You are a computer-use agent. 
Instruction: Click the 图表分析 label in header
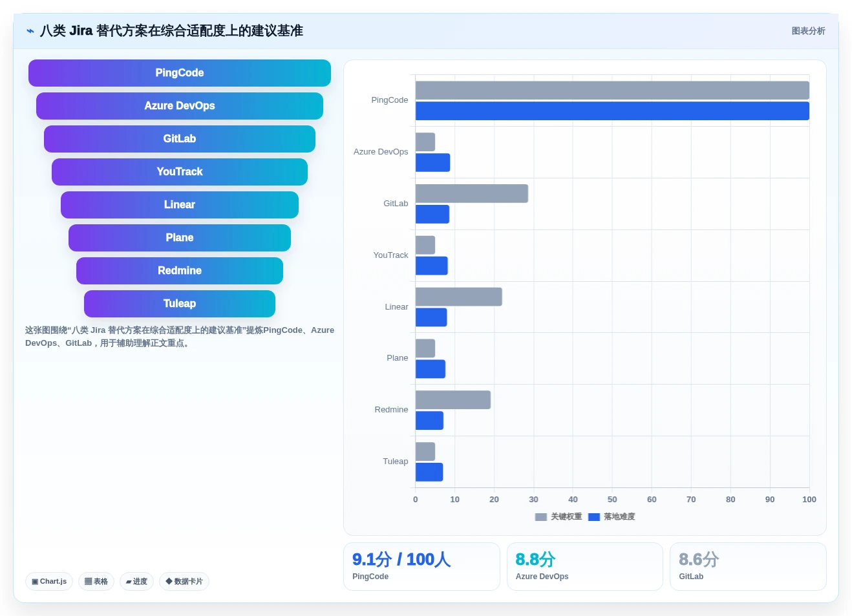(x=808, y=31)
